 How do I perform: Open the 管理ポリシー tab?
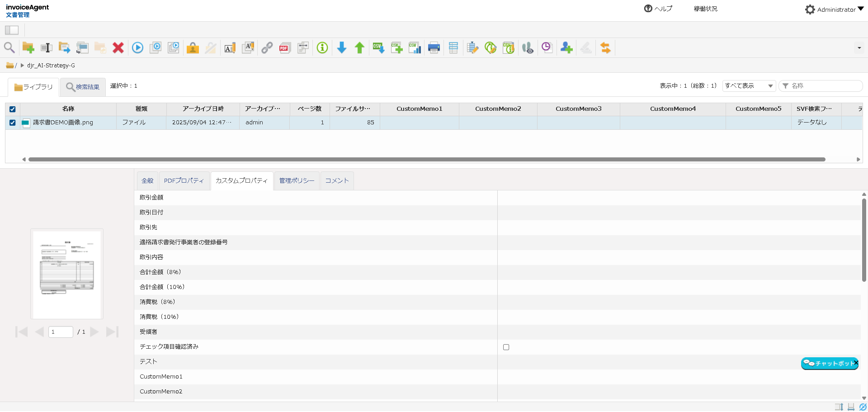coord(297,180)
